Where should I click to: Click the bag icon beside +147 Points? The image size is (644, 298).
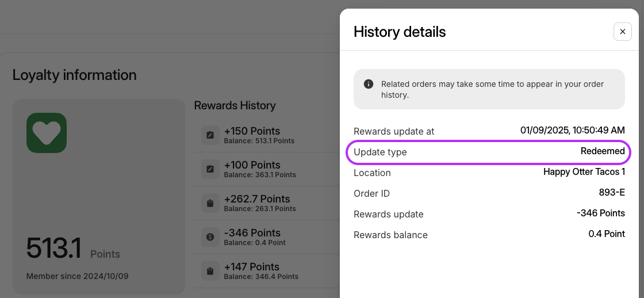[x=210, y=271]
